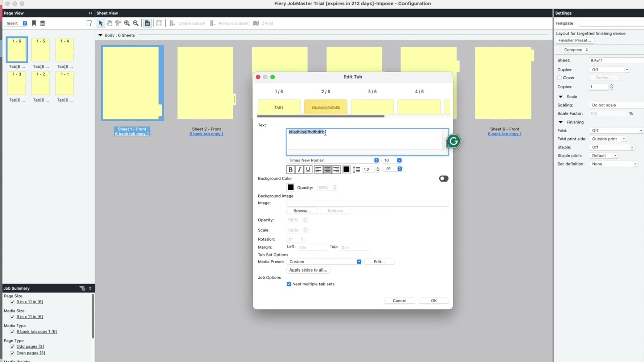Viewport: 644px width, 362px height.
Task: Click OK in Edit Tab dialog
Action: tap(434, 301)
